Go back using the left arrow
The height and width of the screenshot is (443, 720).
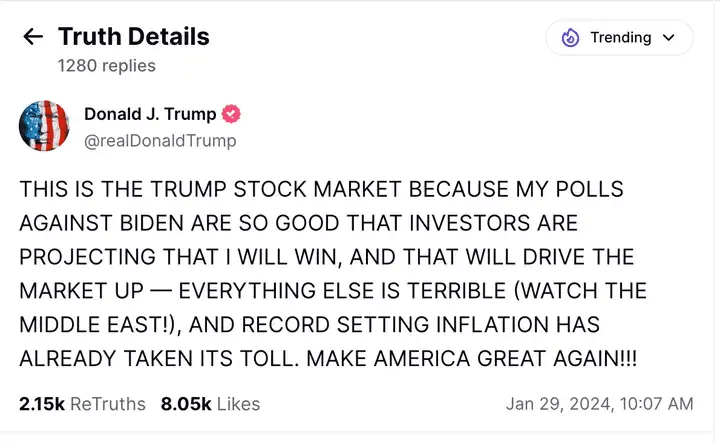[x=33, y=37]
